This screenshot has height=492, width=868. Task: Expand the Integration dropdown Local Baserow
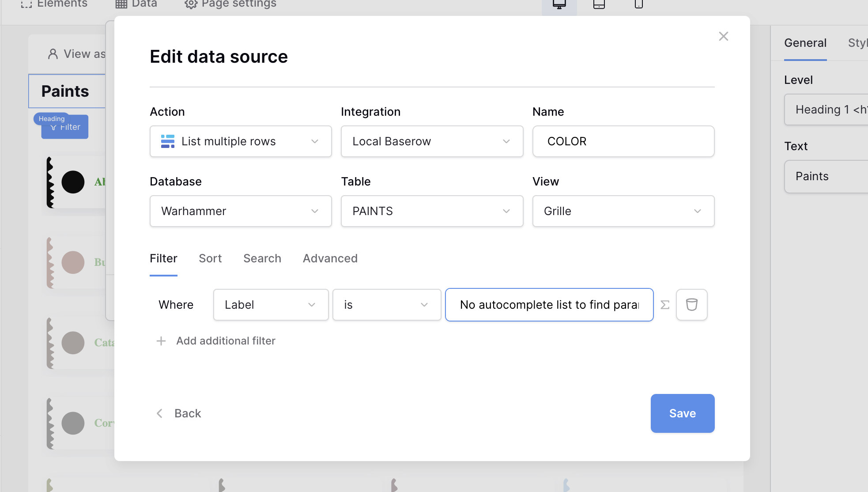click(x=432, y=141)
